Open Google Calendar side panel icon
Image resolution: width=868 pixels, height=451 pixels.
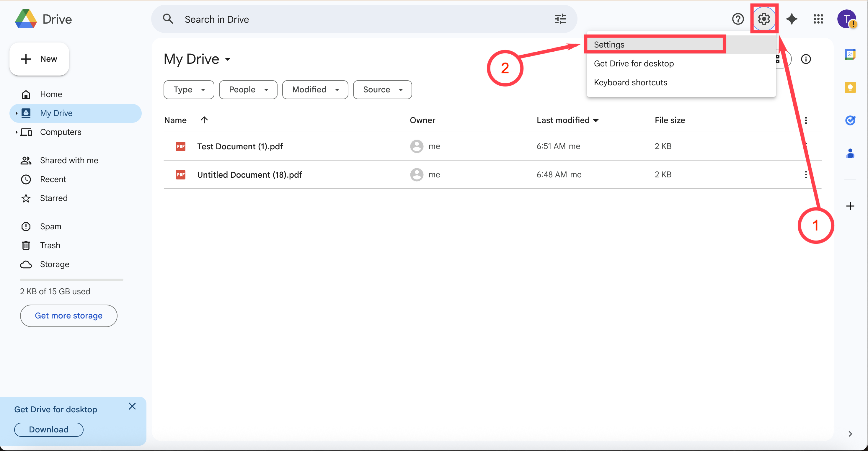click(x=850, y=54)
